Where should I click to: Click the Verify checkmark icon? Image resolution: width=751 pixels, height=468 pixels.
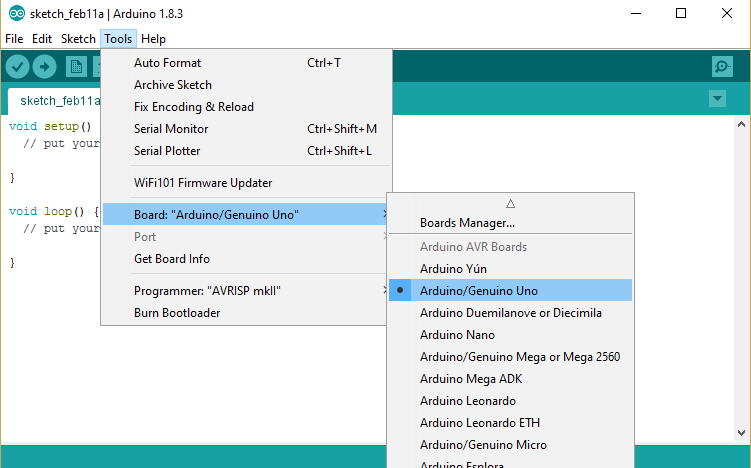pos(18,67)
